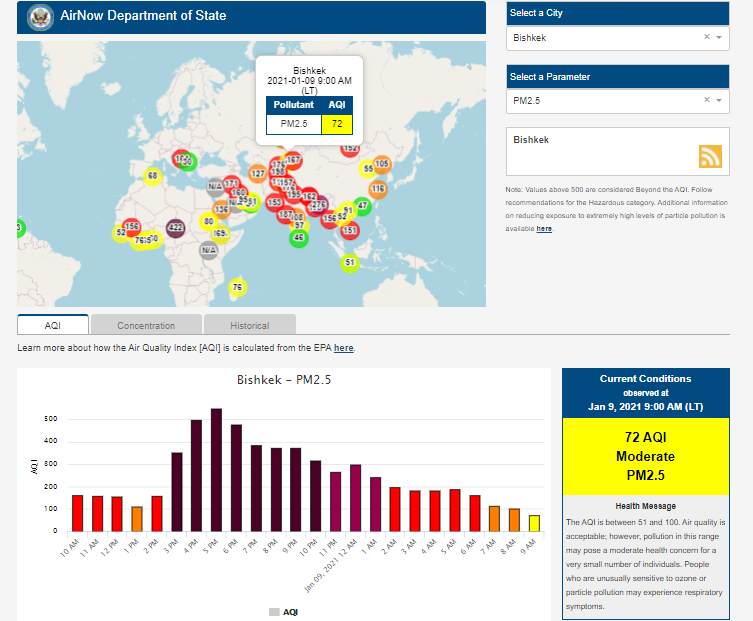Select the green 47 map marker
This screenshot has height=621, width=753.
tap(362, 206)
